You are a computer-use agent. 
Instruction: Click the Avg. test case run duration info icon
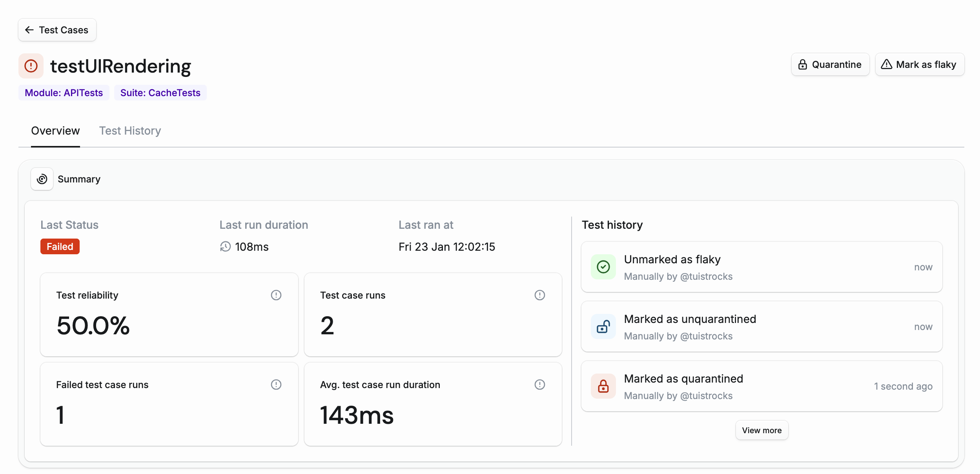pos(540,385)
